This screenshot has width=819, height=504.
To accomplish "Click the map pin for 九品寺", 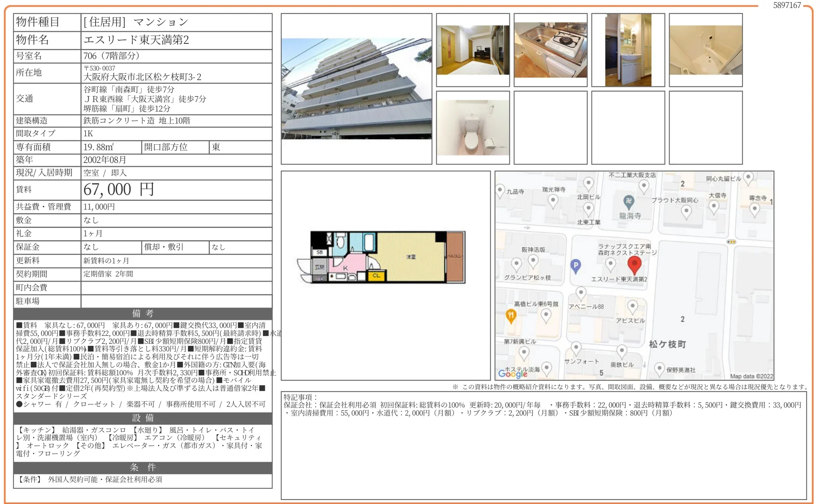I will pos(500,191).
